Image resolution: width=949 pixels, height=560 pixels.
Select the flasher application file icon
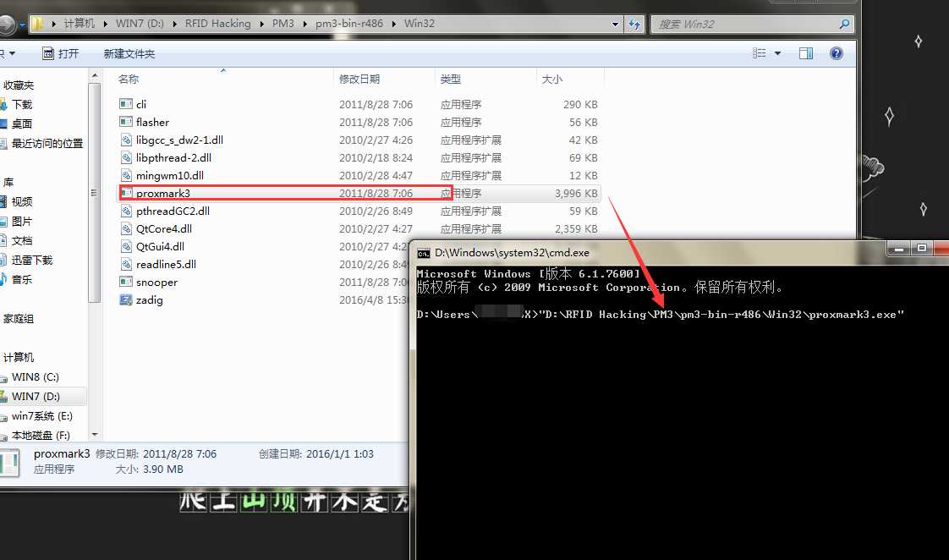(x=126, y=122)
